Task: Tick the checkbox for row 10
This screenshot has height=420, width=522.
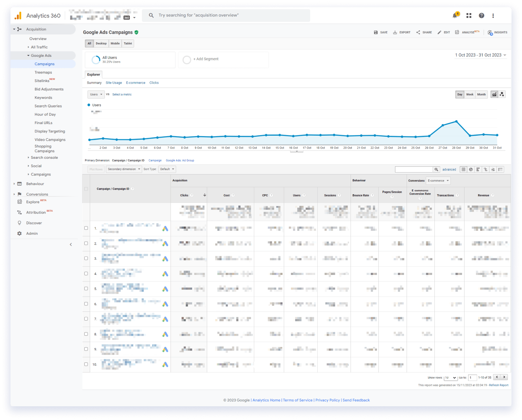Action: [86, 364]
